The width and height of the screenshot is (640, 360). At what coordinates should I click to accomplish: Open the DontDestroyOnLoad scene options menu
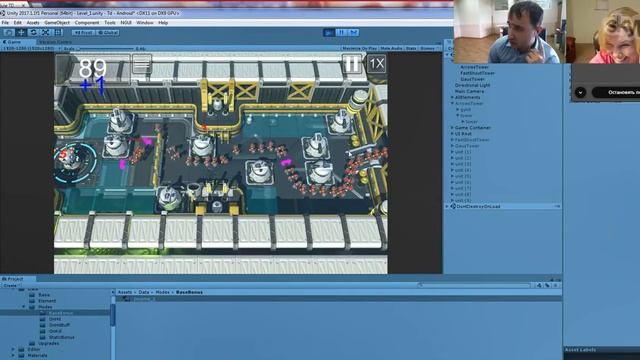click(x=557, y=207)
